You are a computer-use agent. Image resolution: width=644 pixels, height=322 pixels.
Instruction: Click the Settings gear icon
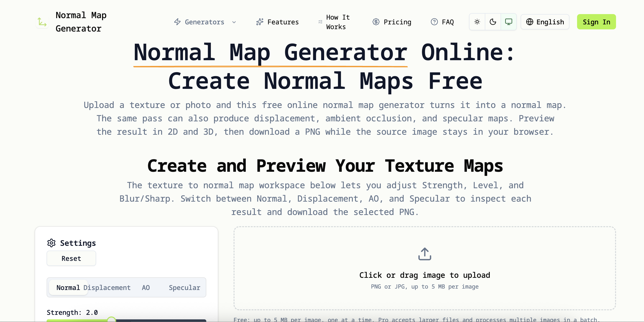(x=51, y=243)
